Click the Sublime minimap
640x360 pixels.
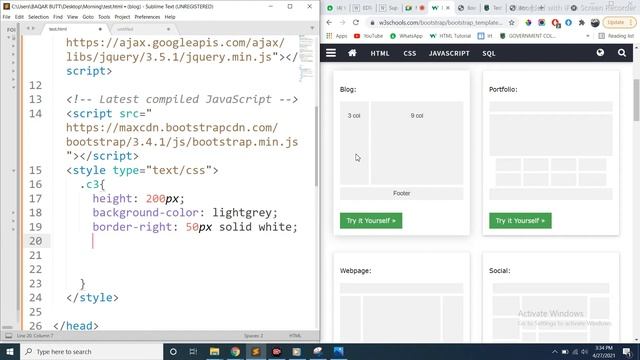point(306,59)
